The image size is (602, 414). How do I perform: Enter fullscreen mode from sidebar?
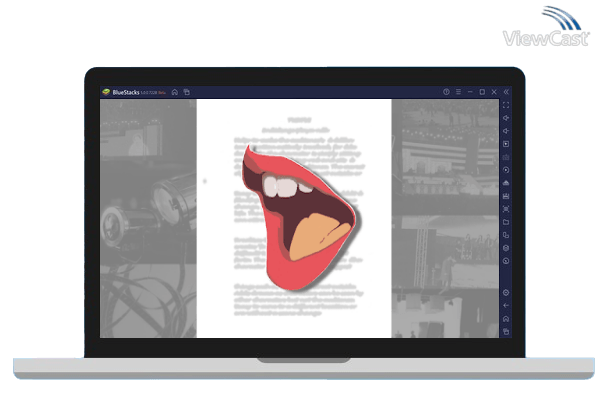tap(506, 105)
